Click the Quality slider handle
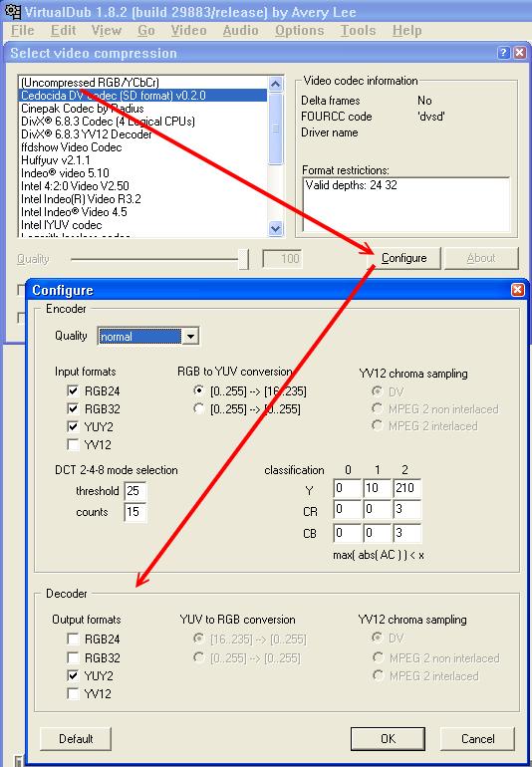The height and width of the screenshot is (767, 532). 244,259
